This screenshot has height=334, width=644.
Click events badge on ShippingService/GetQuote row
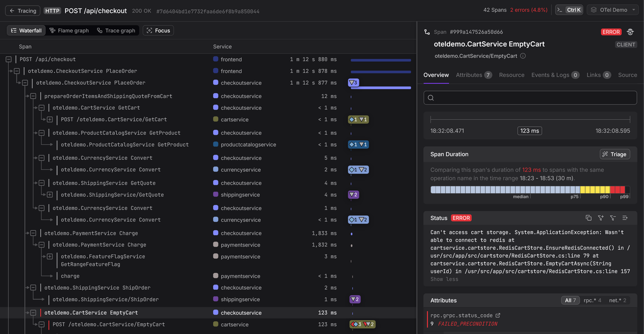point(354,194)
